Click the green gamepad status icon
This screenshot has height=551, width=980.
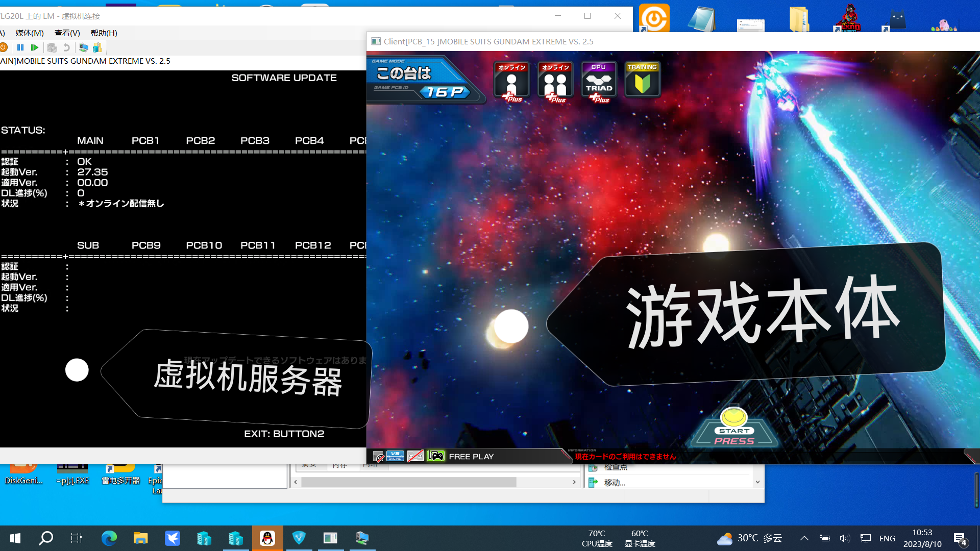436,456
